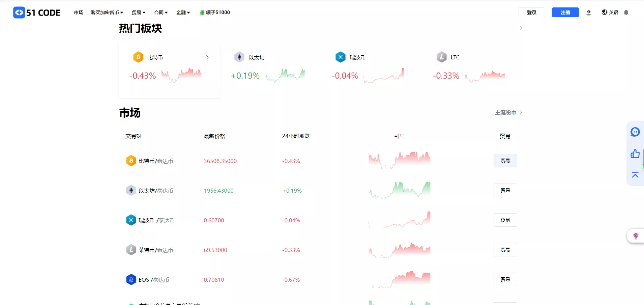Expand the 合同 dropdown
Image resolution: width=644 pixels, height=305 pixels.
(x=161, y=12)
